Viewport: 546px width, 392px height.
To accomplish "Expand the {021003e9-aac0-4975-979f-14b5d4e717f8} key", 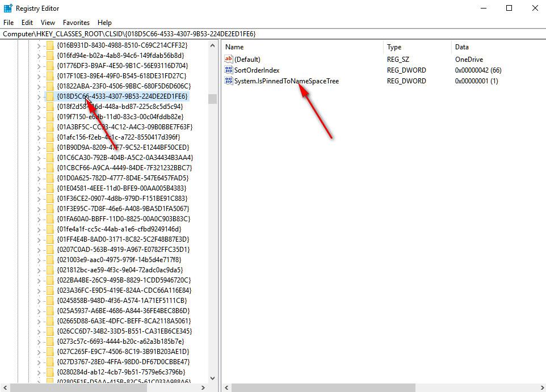I will [39, 260].
